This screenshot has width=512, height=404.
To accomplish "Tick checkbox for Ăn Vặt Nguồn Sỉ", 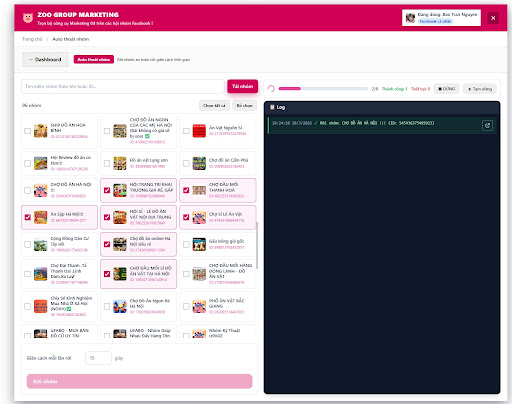I will pyautogui.click(x=186, y=131).
